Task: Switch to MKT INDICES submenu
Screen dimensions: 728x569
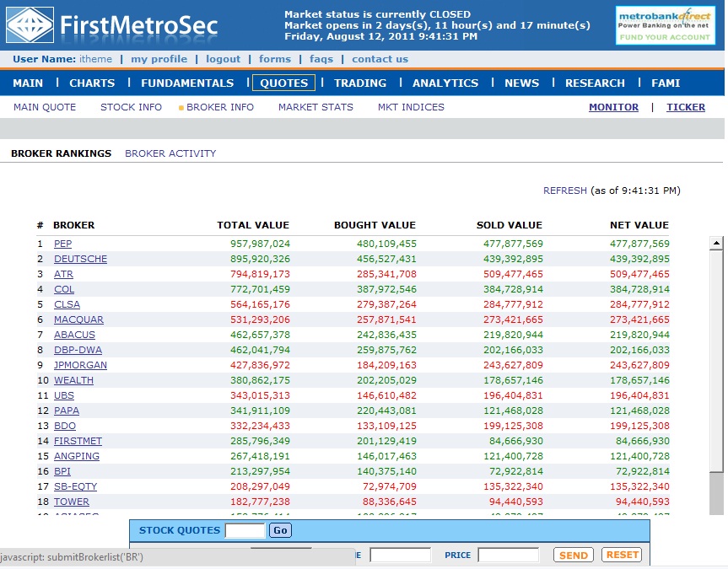Action: 411,107
